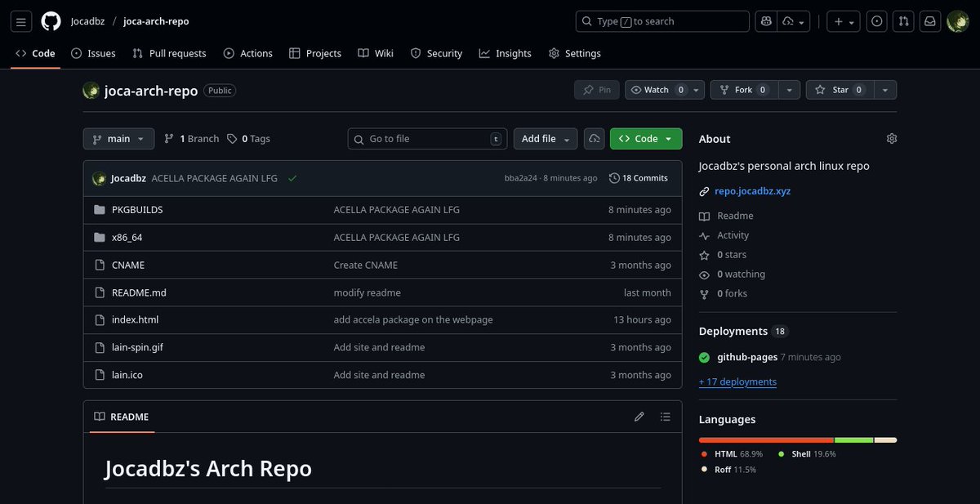Open the global navigation hamburger menu
Image resolution: width=980 pixels, height=504 pixels.
point(20,21)
